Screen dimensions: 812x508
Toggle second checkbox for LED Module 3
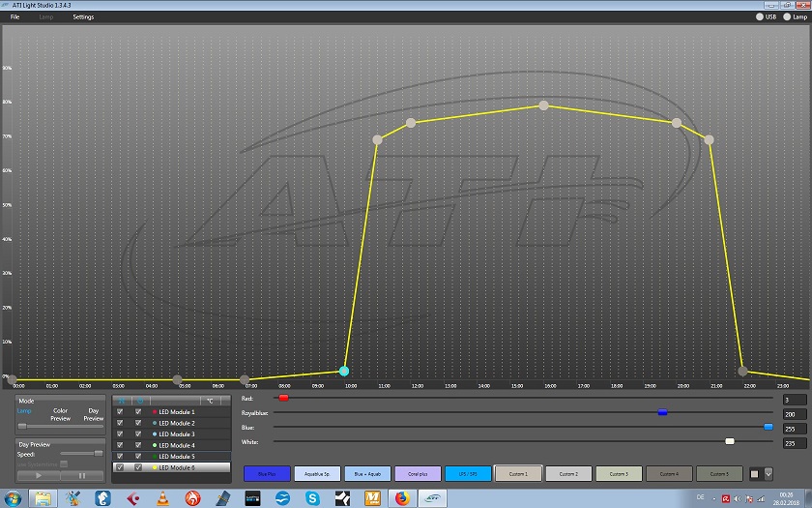[138, 434]
